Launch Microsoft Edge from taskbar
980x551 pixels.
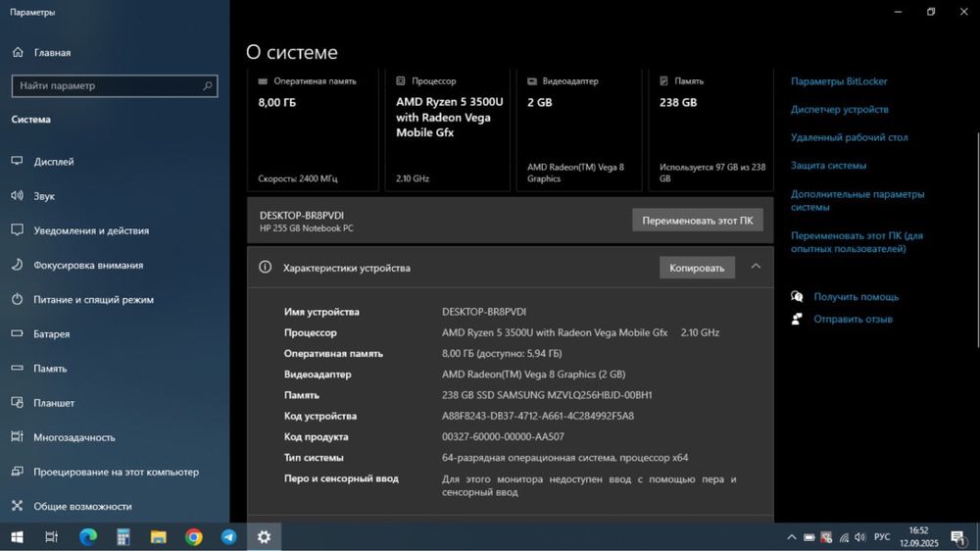(x=88, y=536)
